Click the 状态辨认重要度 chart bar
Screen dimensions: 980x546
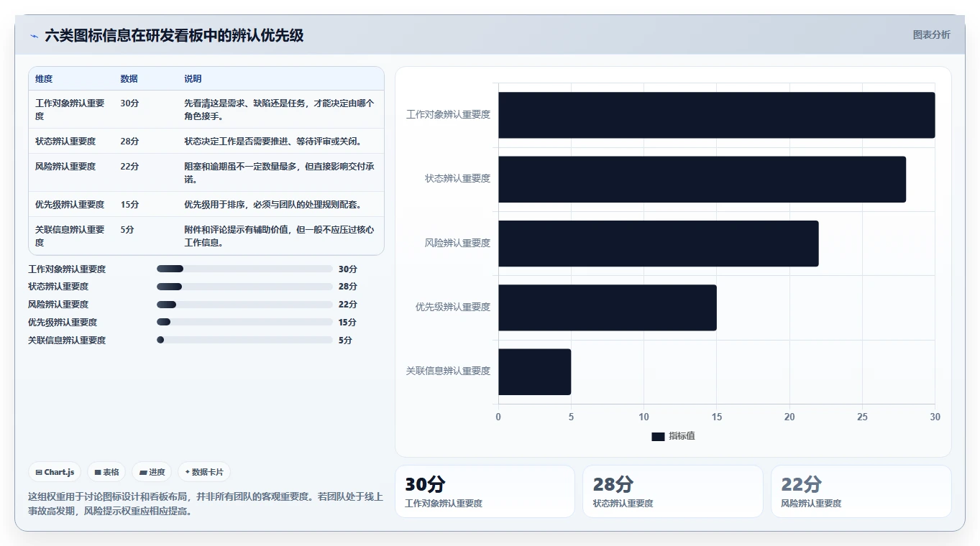pyautogui.click(x=702, y=179)
